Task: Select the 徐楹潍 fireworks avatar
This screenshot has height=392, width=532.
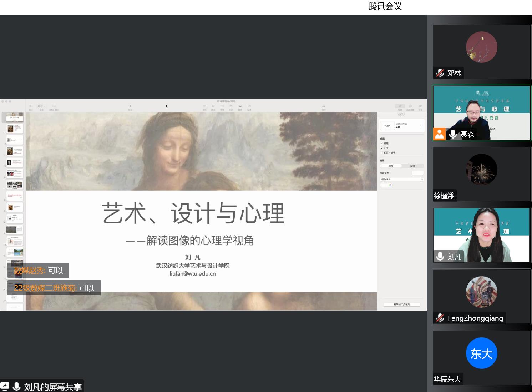Action: (x=482, y=170)
